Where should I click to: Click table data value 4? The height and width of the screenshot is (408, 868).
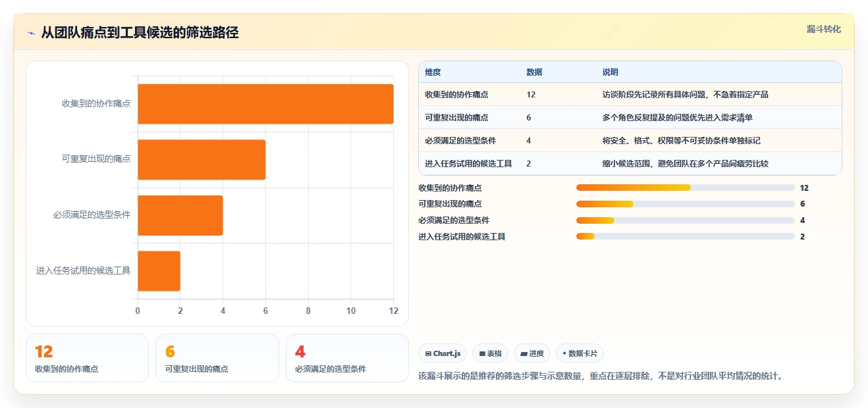(x=529, y=141)
